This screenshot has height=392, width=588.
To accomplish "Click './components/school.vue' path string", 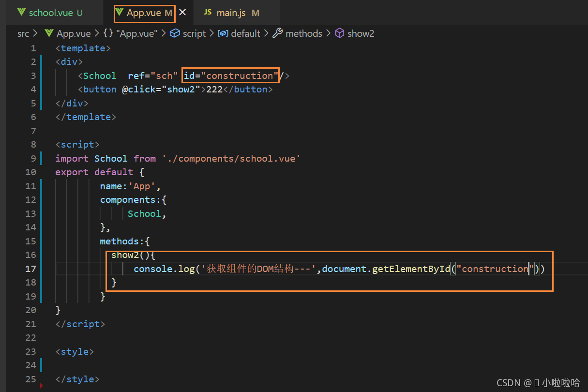I will point(231,158).
